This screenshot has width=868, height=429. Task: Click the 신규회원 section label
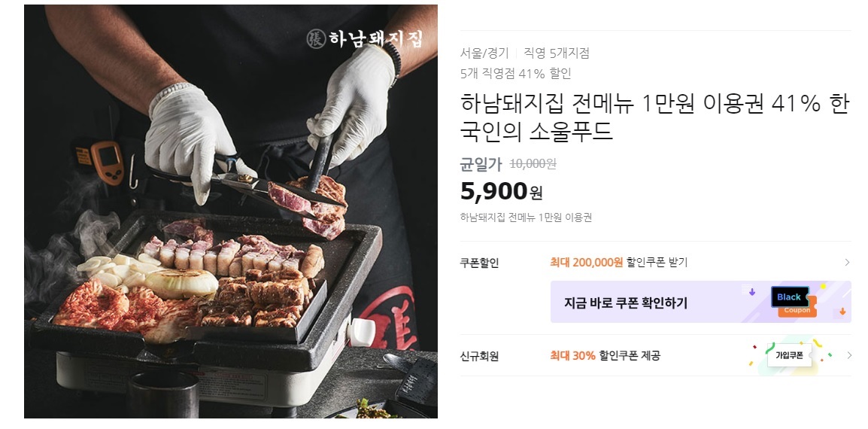click(479, 356)
